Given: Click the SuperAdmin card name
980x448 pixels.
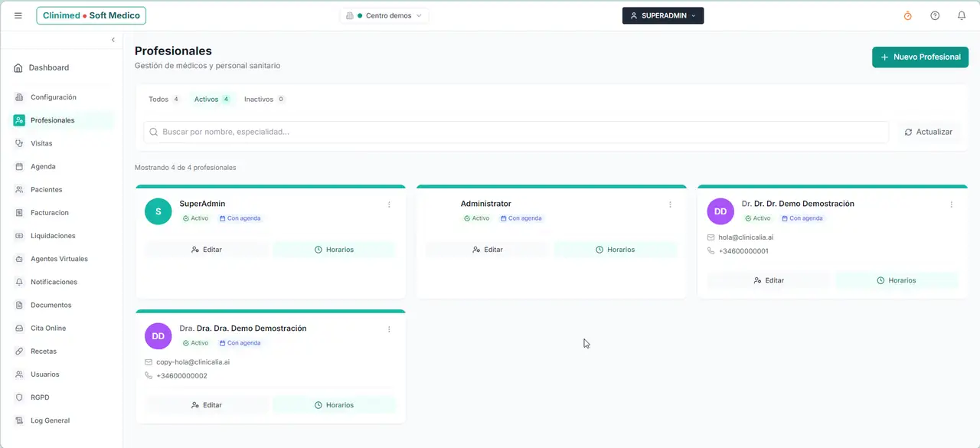Looking at the screenshot, I should [x=202, y=204].
